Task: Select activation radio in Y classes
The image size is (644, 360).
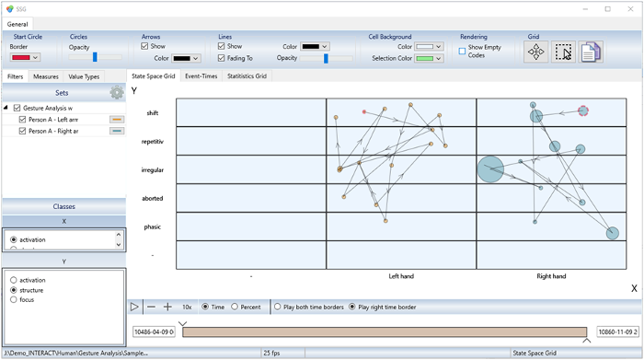Action: tap(14, 280)
